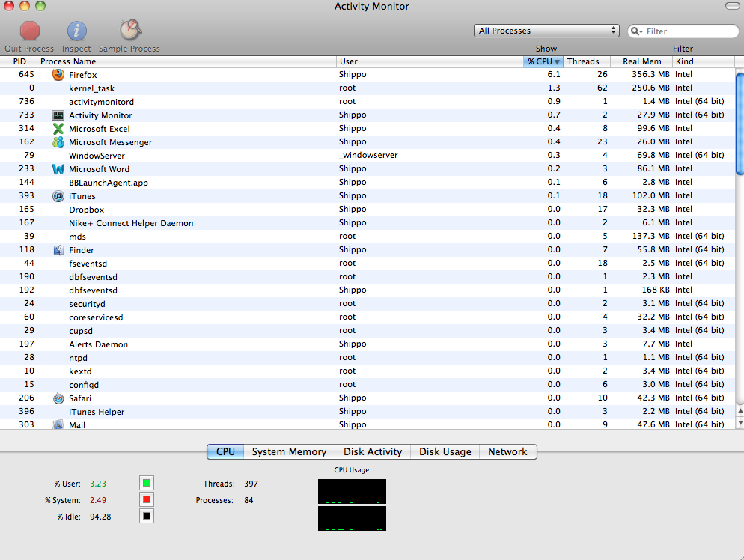The width and height of the screenshot is (744, 560).
Task: Select the Alerts Daemon row
Action: pyautogui.click(x=368, y=344)
